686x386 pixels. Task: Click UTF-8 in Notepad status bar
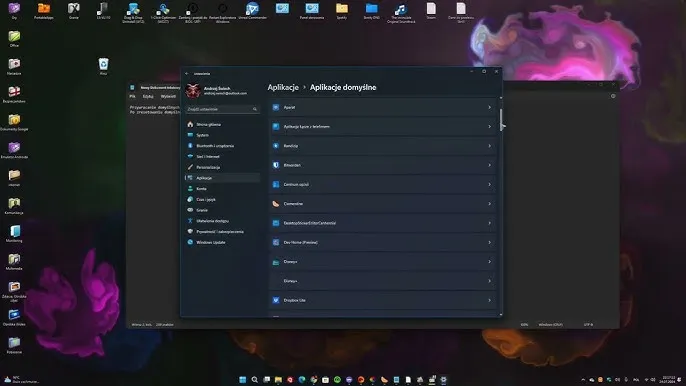(x=588, y=325)
